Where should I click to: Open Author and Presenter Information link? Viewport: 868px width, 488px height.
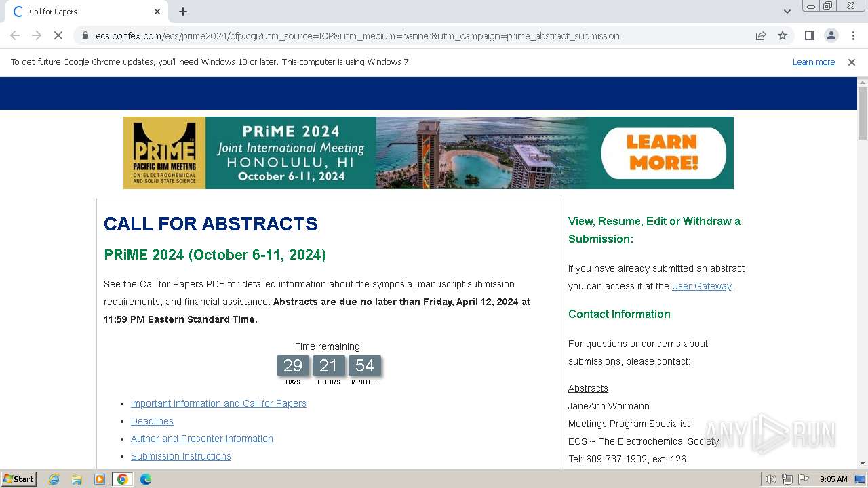202,439
